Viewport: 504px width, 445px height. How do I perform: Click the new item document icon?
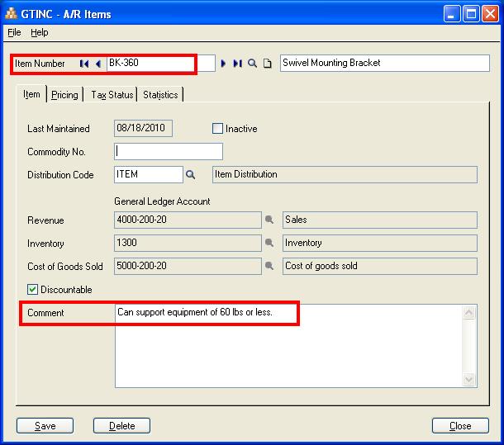click(268, 64)
